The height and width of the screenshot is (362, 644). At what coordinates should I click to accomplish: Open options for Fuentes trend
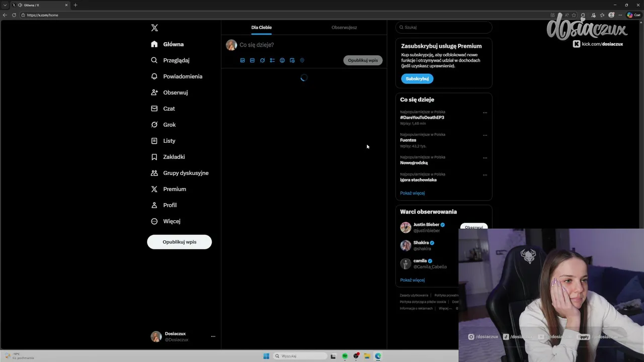tap(485, 135)
